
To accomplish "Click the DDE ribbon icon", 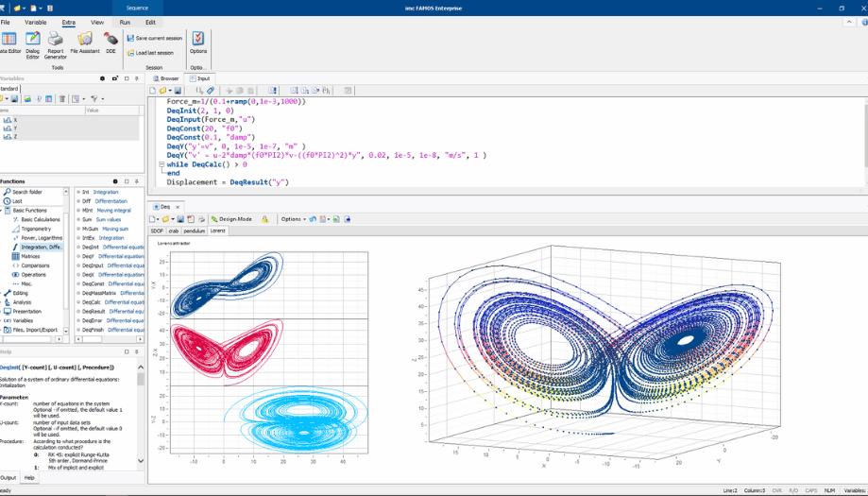I will point(111,43).
